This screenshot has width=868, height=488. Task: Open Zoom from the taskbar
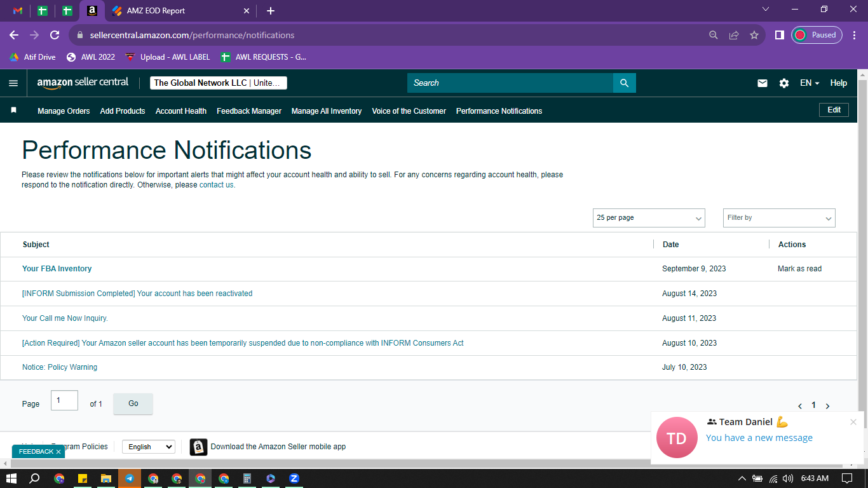(x=294, y=478)
